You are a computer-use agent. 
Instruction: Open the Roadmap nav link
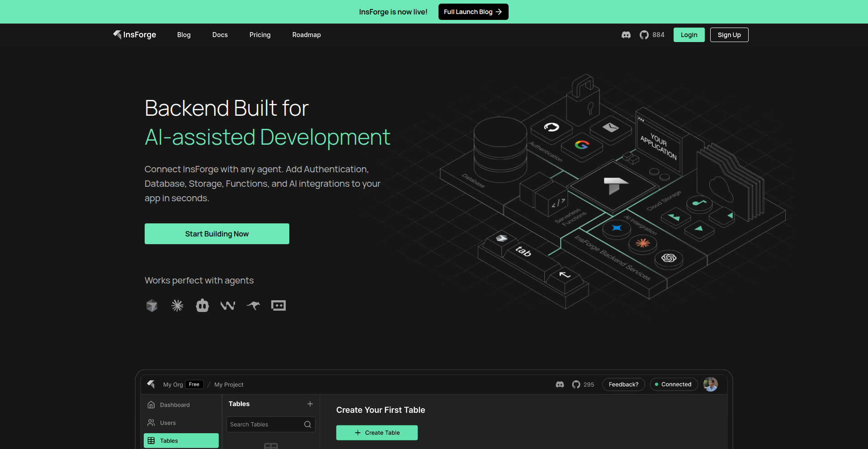click(307, 35)
